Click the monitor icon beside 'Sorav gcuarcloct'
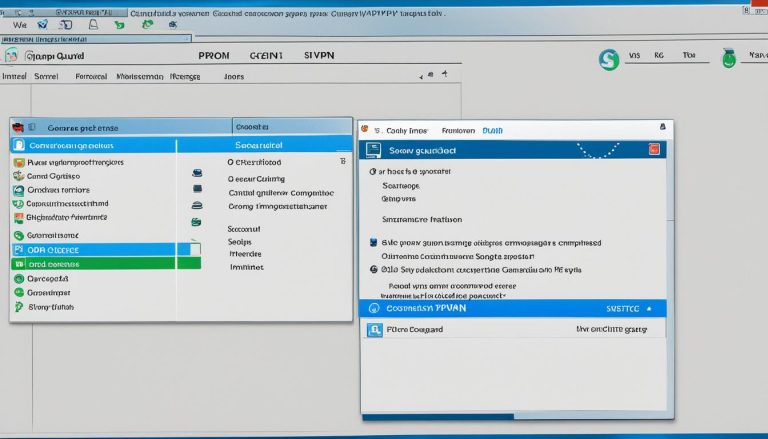This screenshot has width=768, height=439. (373, 150)
